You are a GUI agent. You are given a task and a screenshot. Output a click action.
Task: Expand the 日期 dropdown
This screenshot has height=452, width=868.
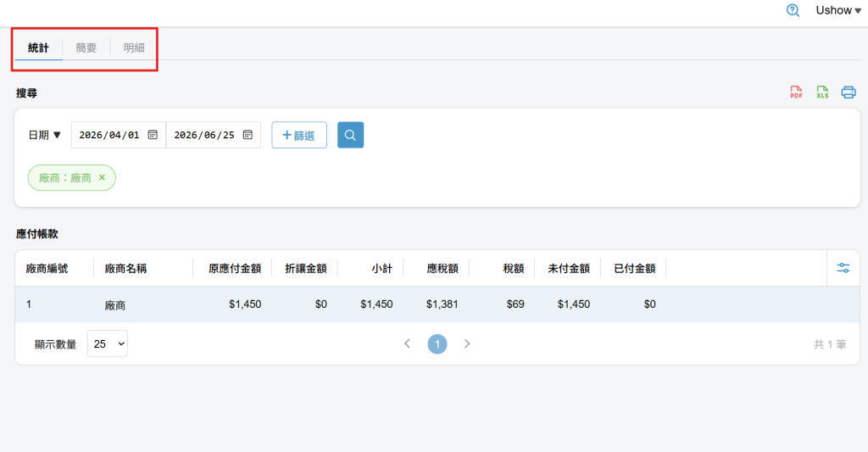[44, 135]
